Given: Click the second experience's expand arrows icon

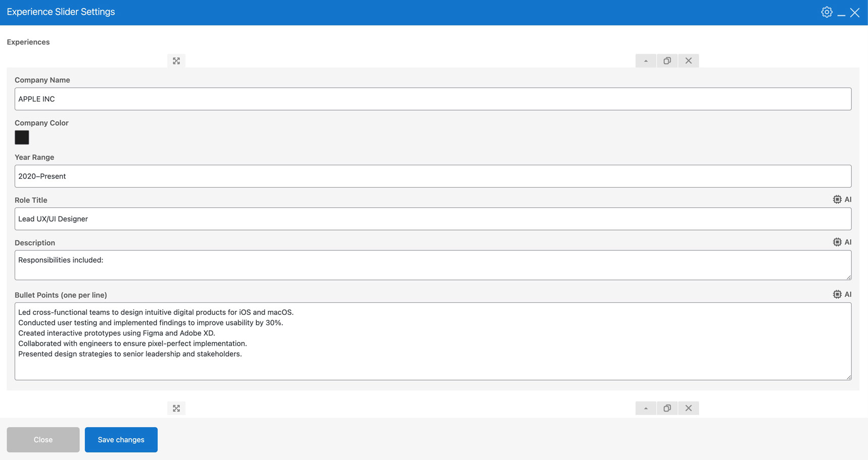Looking at the screenshot, I should click(x=176, y=408).
